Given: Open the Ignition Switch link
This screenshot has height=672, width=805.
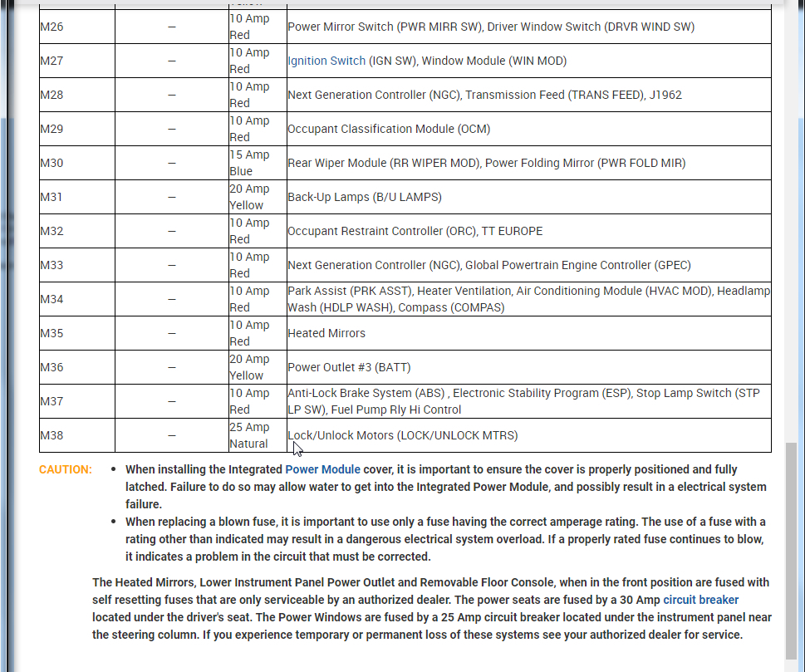Looking at the screenshot, I should 326,61.
